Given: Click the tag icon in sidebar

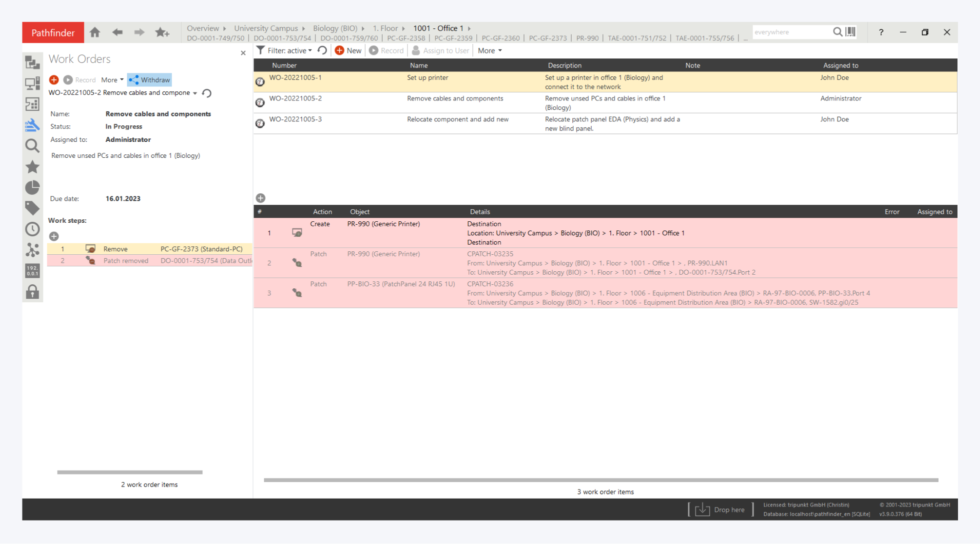Looking at the screenshot, I should pyautogui.click(x=32, y=208).
